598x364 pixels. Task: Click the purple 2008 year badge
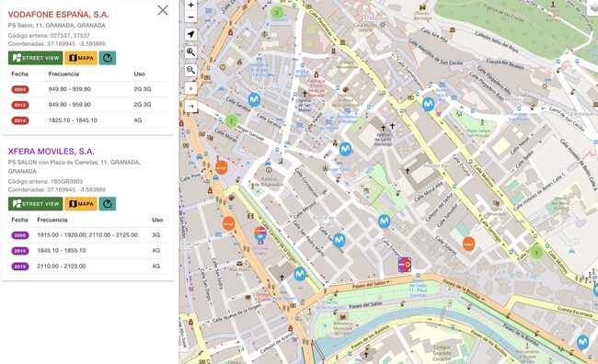[x=20, y=235]
